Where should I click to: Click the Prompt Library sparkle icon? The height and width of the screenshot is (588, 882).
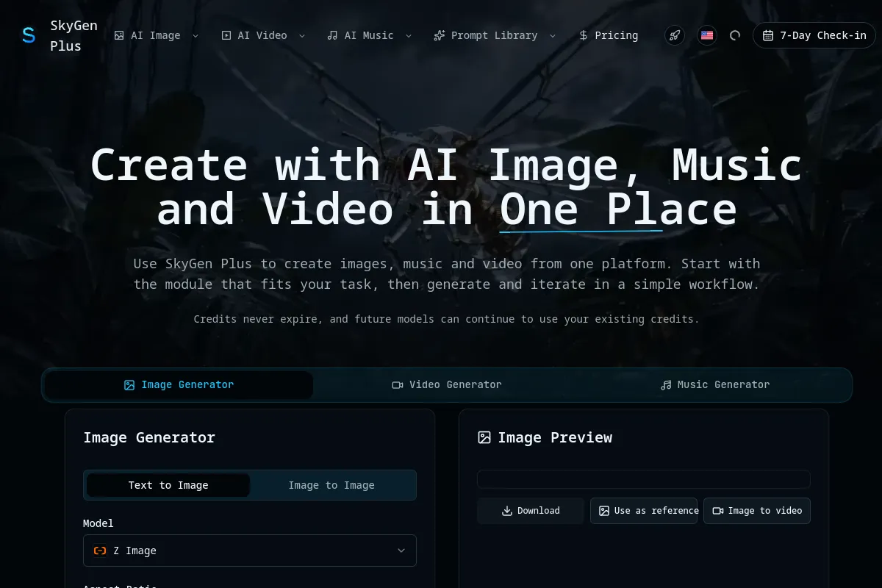(440, 35)
